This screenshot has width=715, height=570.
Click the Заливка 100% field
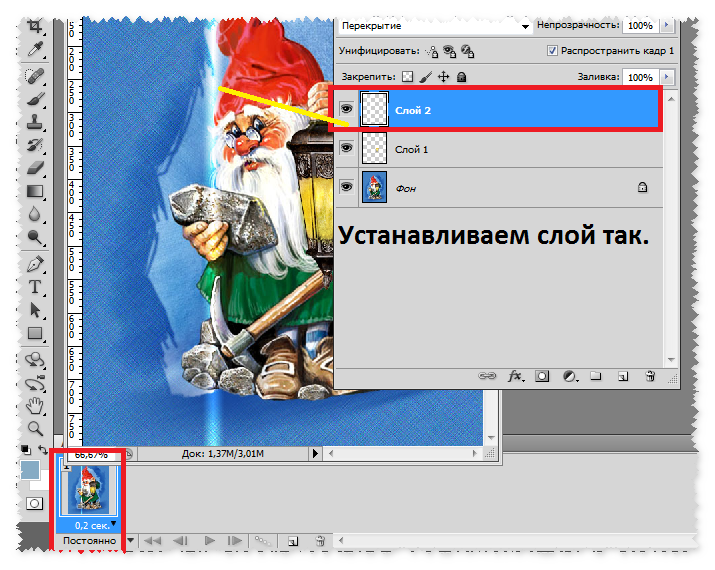tap(640, 77)
